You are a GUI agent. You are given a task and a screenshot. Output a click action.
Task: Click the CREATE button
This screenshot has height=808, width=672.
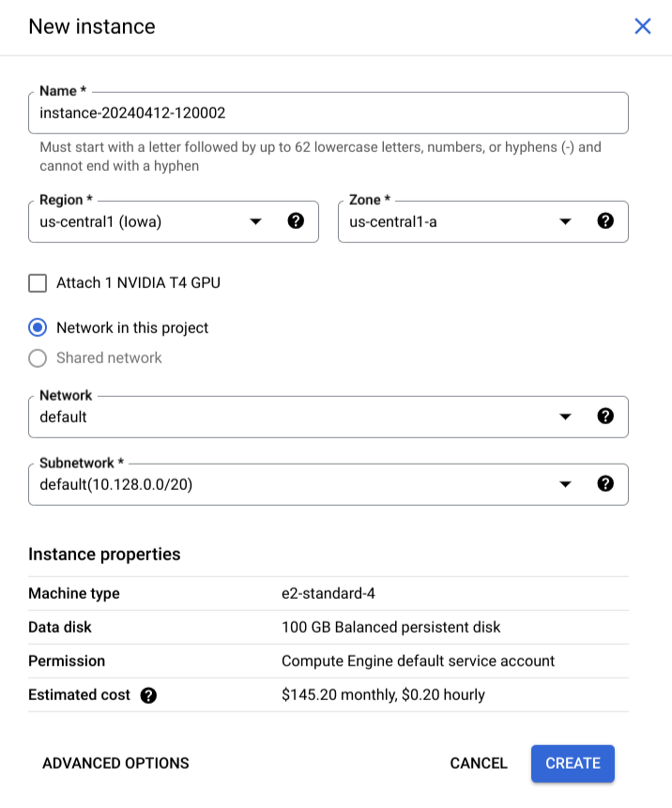pyautogui.click(x=573, y=763)
